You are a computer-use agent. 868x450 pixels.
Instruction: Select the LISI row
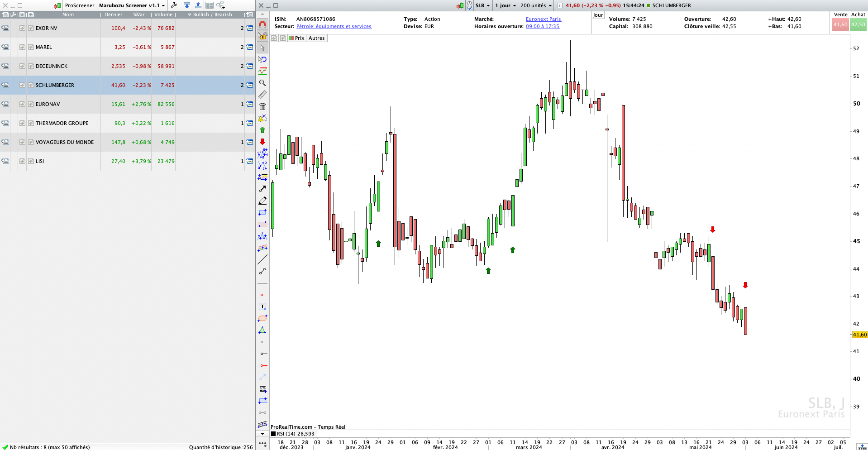[x=127, y=161]
